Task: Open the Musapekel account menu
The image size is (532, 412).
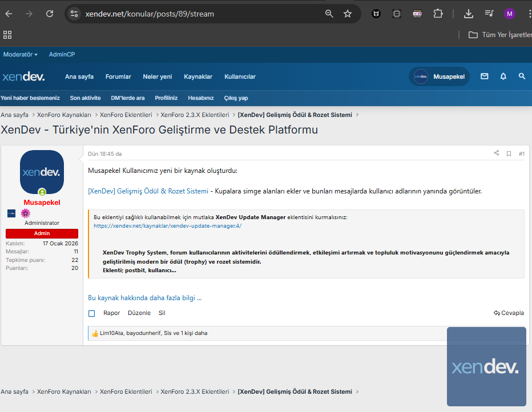Action: point(439,76)
